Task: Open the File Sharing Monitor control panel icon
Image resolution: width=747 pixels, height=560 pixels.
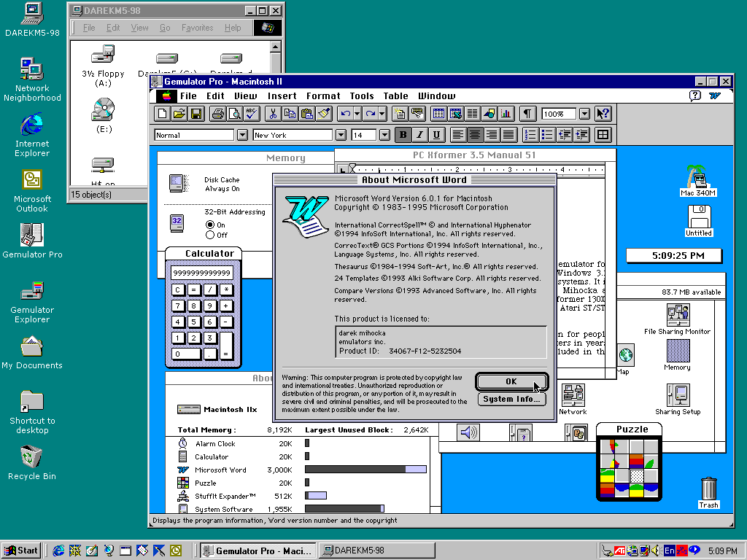Action: [x=678, y=319]
